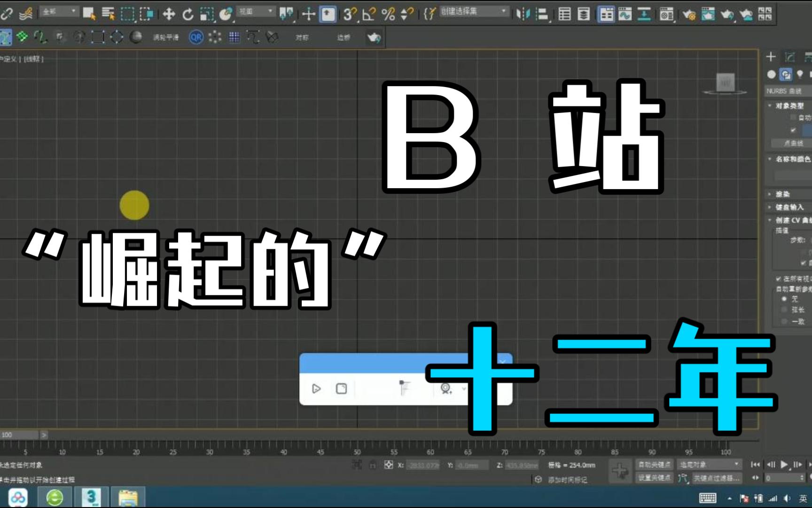The height and width of the screenshot is (508, 812).
Task: Select the Lights category icon
Action: (800, 74)
